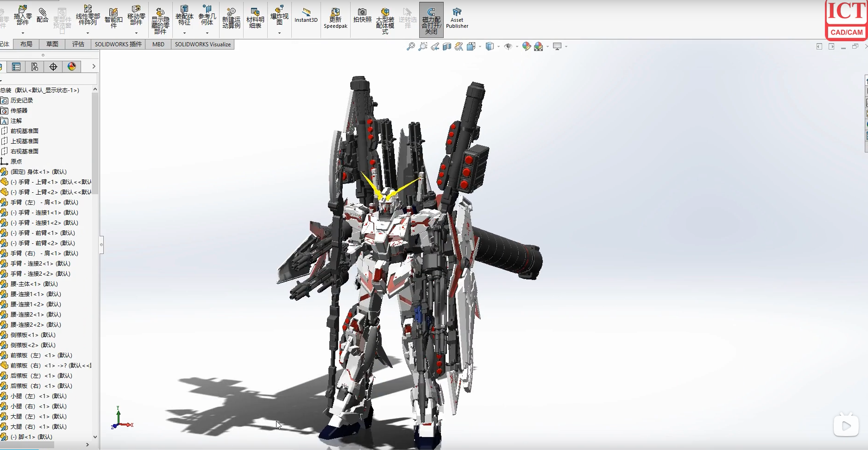Open Asset Publisher tool
This screenshot has height=450, width=868.
pyautogui.click(x=457, y=18)
